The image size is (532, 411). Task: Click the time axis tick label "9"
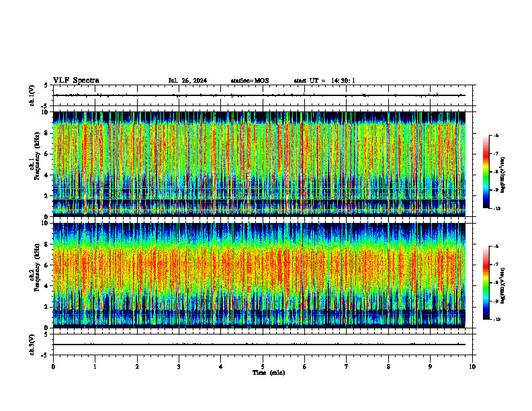[430, 367]
